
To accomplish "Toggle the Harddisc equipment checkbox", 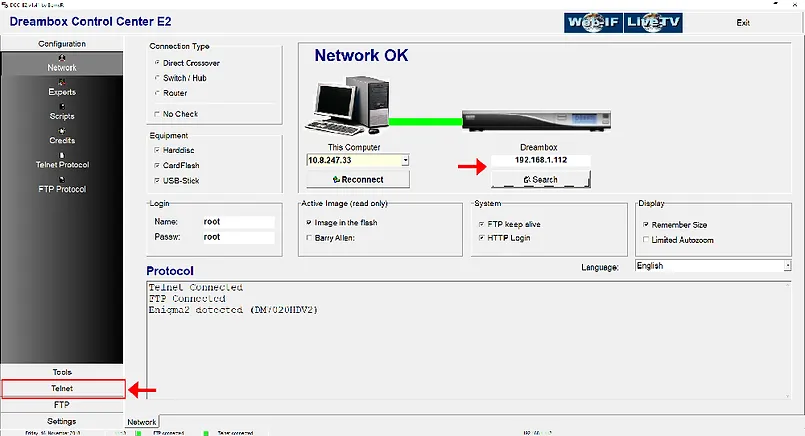I will (157, 150).
